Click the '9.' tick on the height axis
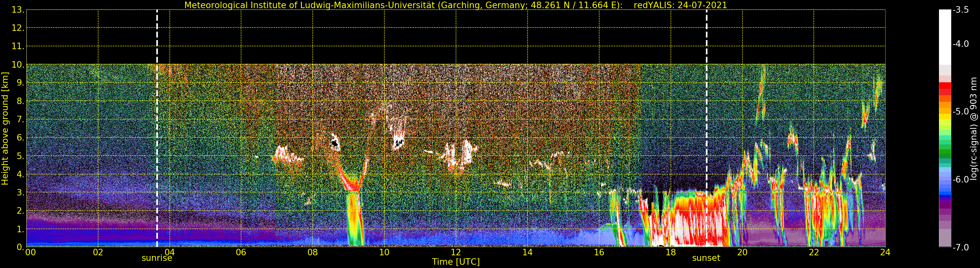This screenshot has width=980, height=268. (x=20, y=83)
